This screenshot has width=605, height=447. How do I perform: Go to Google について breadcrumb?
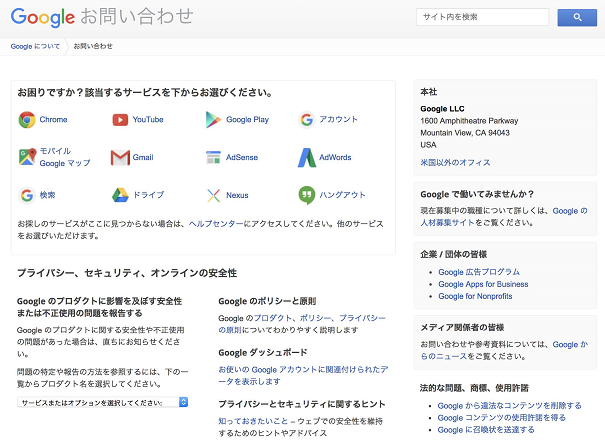click(35, 46)
